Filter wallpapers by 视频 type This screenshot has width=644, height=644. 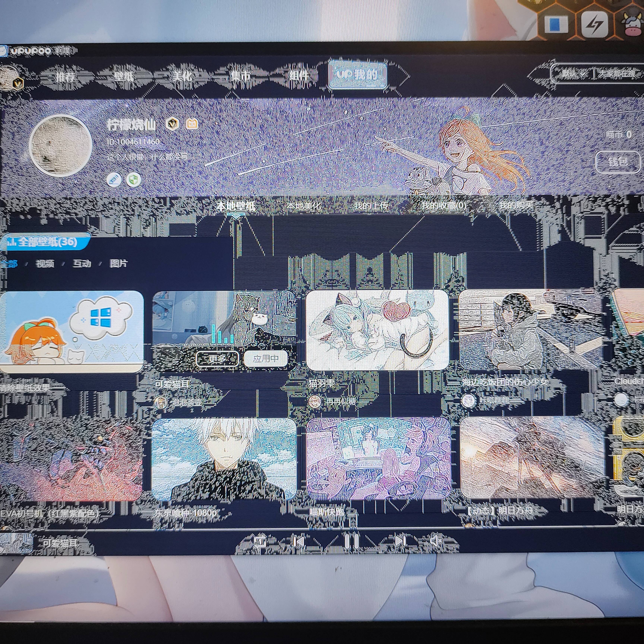point(45,264)
